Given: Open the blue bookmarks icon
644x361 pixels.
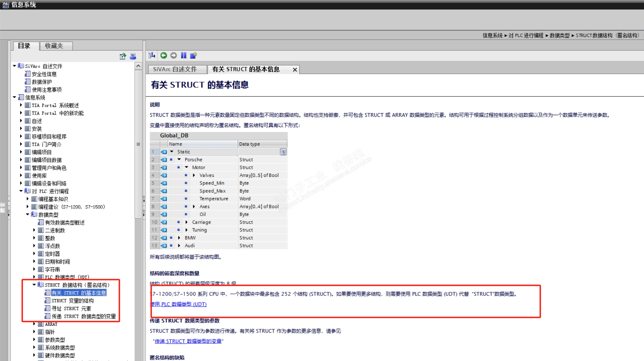Looking at the screenshot, I should click(x=184, y=56).
